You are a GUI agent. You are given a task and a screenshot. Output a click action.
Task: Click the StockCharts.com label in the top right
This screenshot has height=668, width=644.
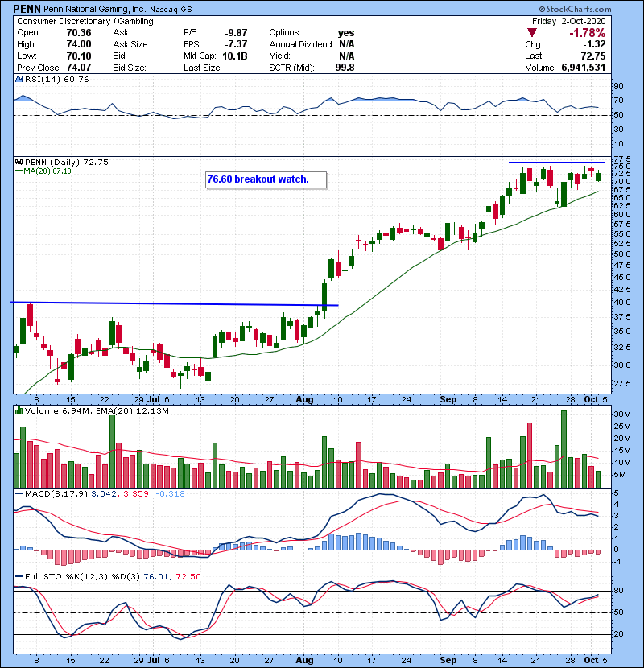pyautogui.click(x=575, y=9)
